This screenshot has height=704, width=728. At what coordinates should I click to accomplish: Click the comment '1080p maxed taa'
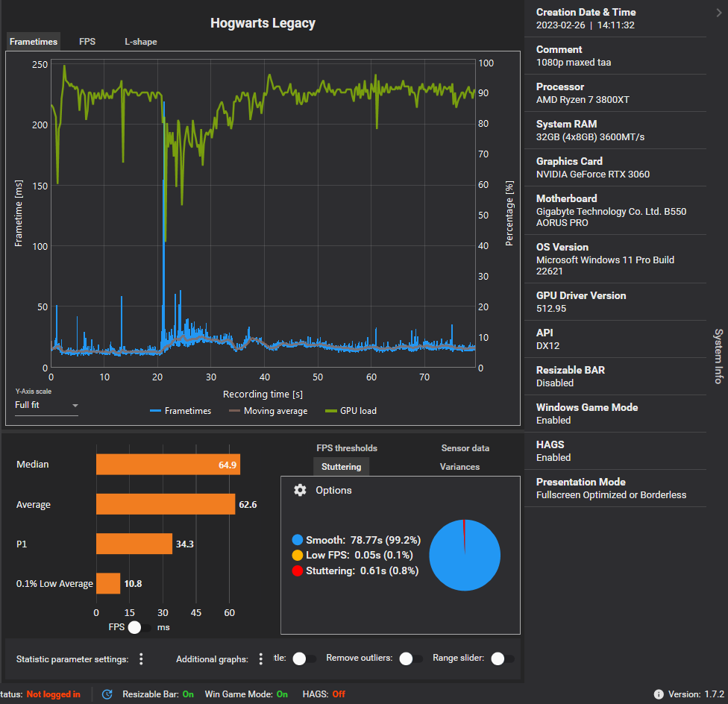click(574, 62)
